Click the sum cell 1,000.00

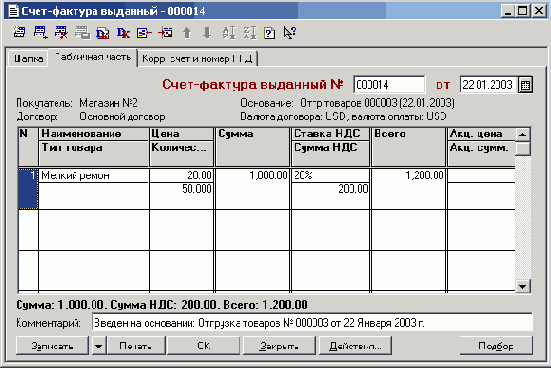(252, 189)
